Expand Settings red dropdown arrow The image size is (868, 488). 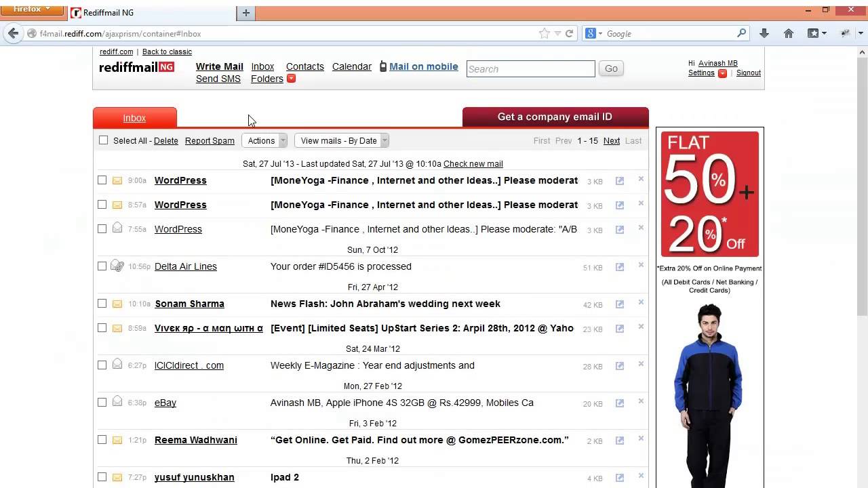722,73
